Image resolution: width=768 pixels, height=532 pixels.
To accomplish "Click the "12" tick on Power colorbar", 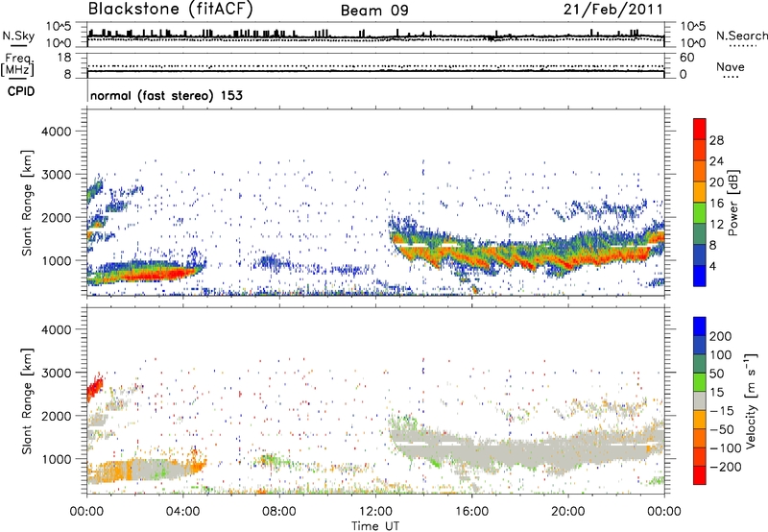I will coord(716,225).
